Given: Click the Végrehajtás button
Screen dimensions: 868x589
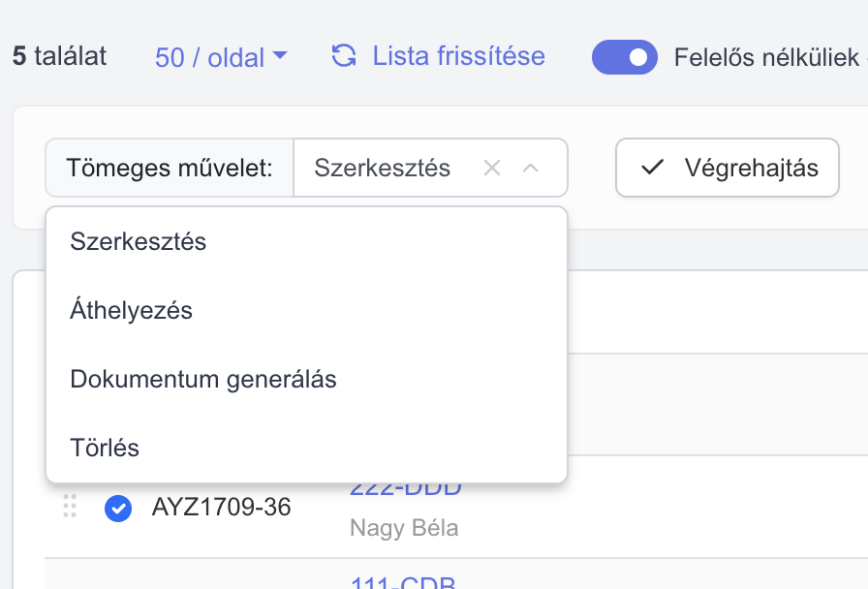Looking at the screenshot, I should pyautogui.click(x=728, y=168).
